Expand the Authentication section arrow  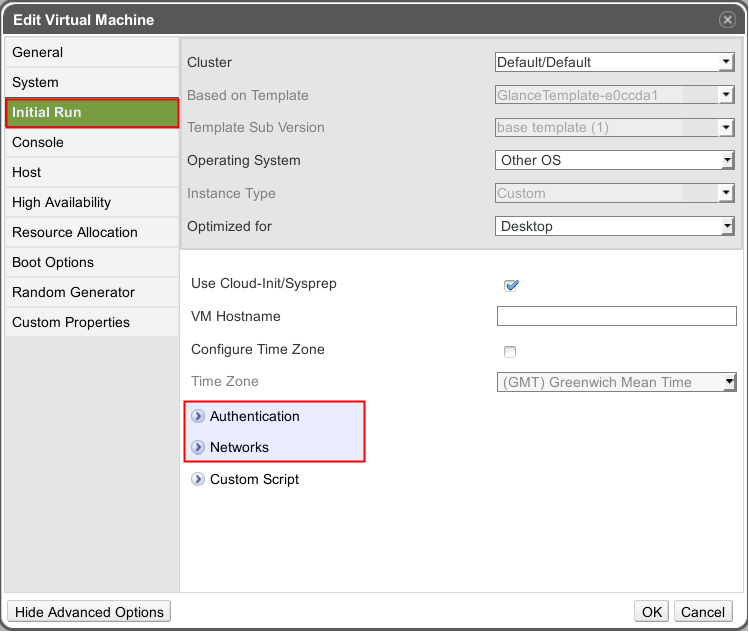click(198, 416)
